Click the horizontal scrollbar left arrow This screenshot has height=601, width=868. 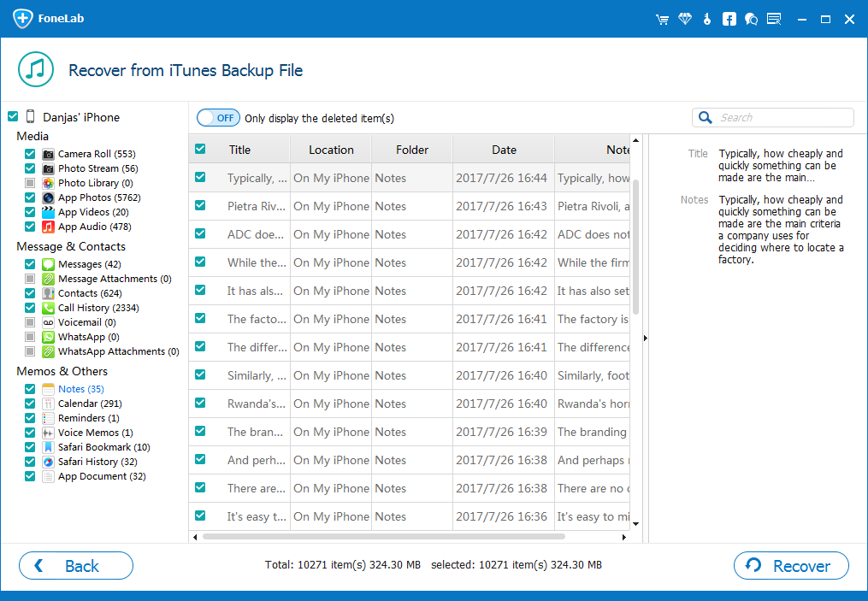pos(195,537)
